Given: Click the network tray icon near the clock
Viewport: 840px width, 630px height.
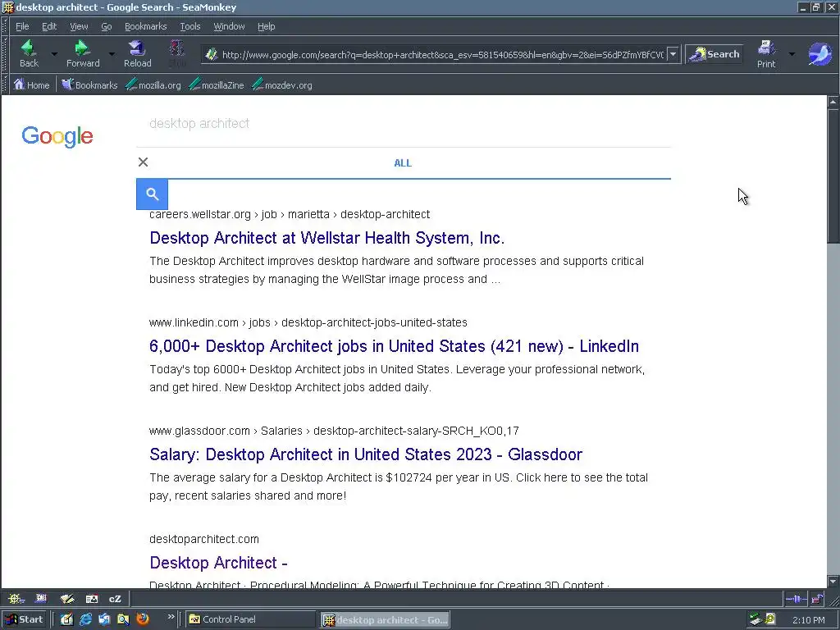Looking at the screenshot, I should pos(756,619).
